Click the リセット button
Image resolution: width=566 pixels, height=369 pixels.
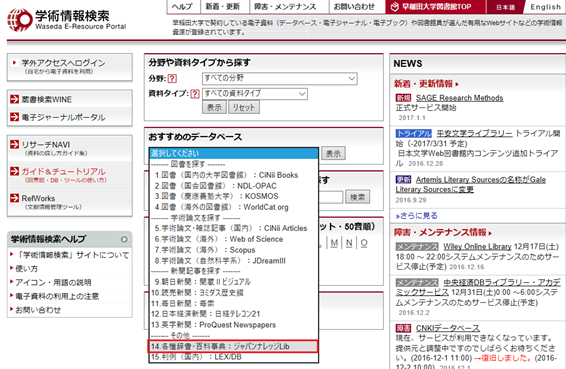pyautogui.click(x=244, y=107)
